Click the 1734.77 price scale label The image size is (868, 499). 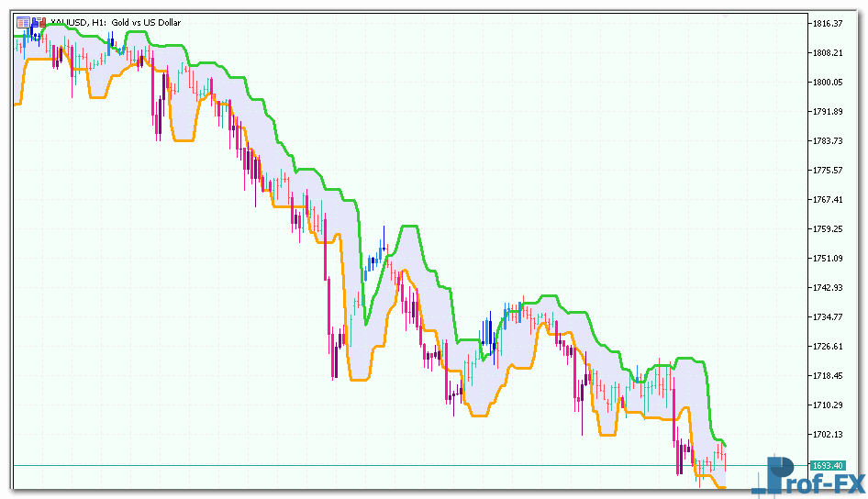tap(827, 317)
